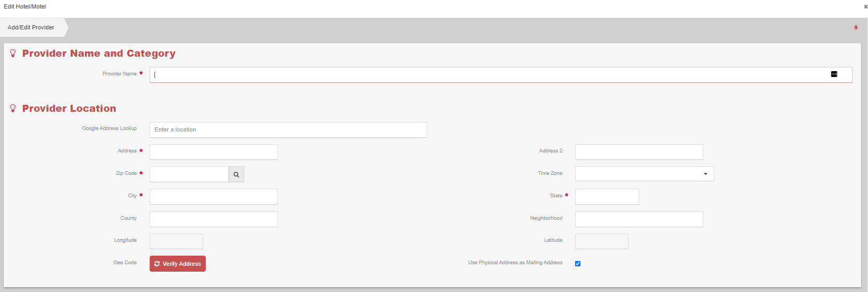
Task: Click the Neighborhood input box
Action: [x=639, y=219]
